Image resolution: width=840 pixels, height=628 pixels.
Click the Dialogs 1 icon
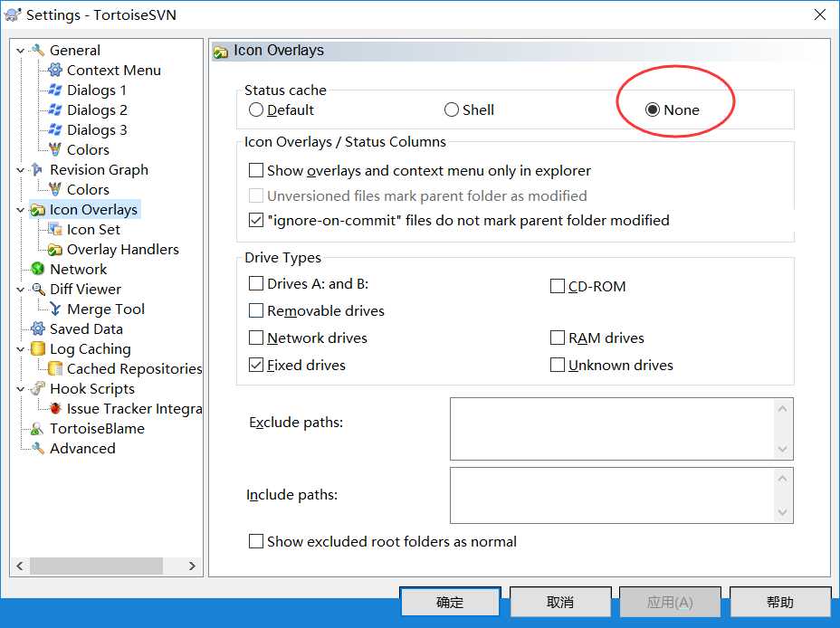click(54, 90)
